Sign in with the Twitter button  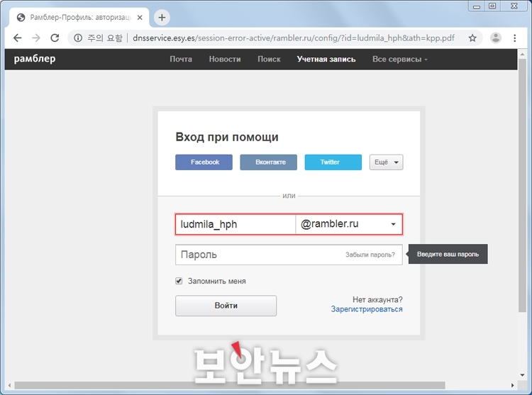(333, 162)
